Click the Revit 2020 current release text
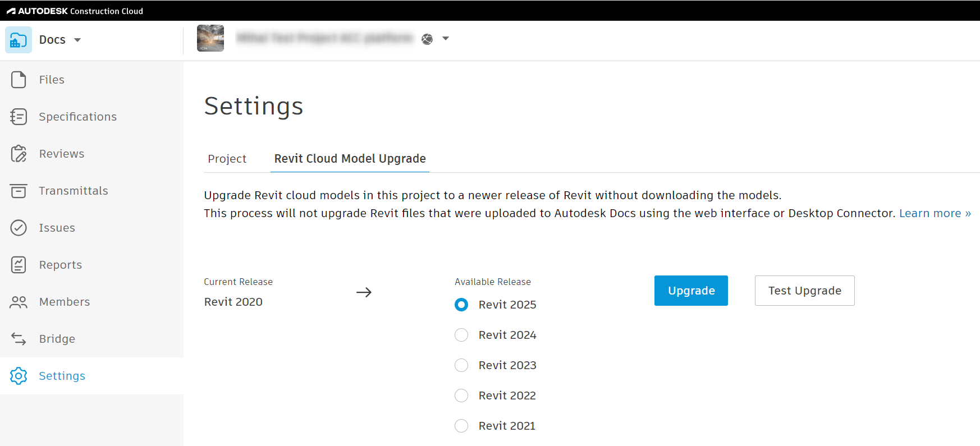Image resolution: width=980 pixels, height=446 pixels. point(233,302)
